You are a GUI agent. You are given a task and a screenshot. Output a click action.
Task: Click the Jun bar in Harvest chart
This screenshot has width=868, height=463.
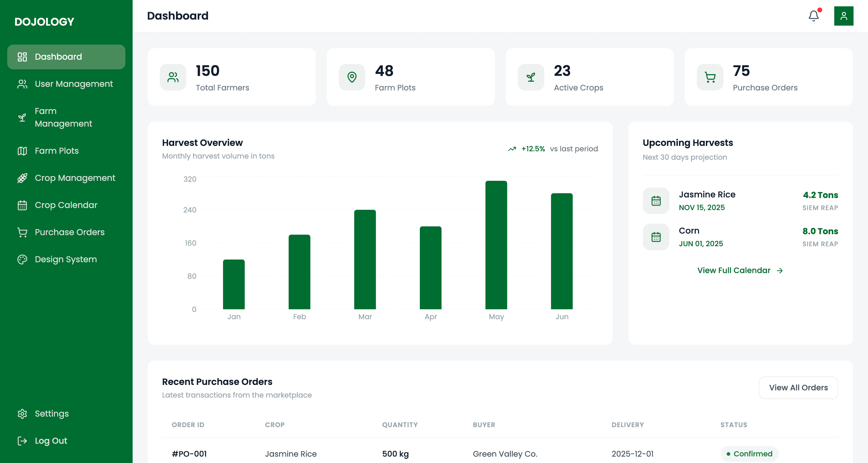(561, 251)
